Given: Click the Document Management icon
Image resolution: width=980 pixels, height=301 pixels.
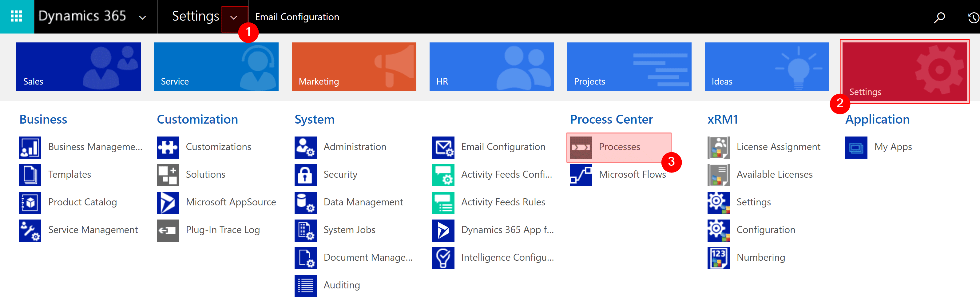Looking at the screenshot, I should [305, 258].
